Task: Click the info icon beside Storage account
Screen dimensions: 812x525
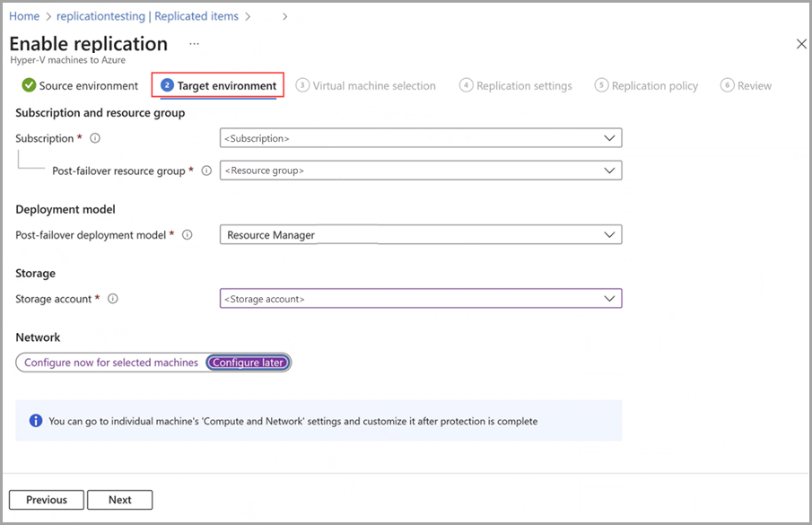Action: (x=113, y=298)
